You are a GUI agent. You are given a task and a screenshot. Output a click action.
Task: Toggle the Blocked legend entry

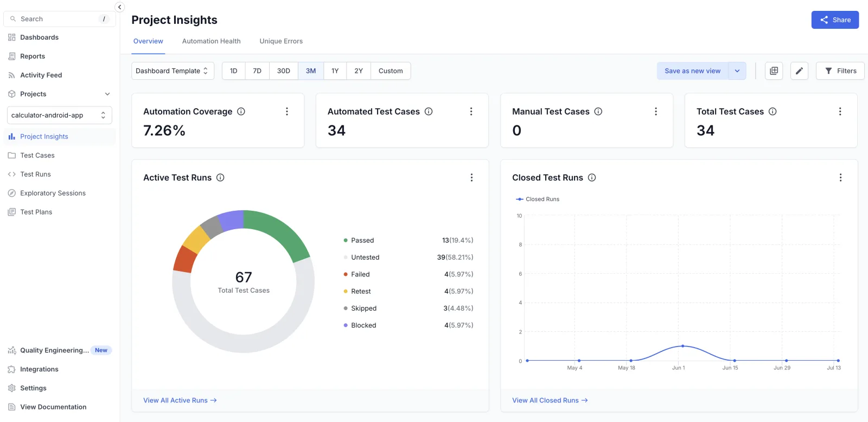(360, 325)
